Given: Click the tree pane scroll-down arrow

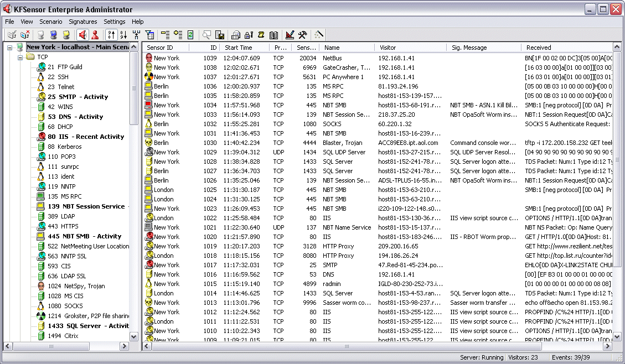Looking at the screenshot, I should 134,336.
